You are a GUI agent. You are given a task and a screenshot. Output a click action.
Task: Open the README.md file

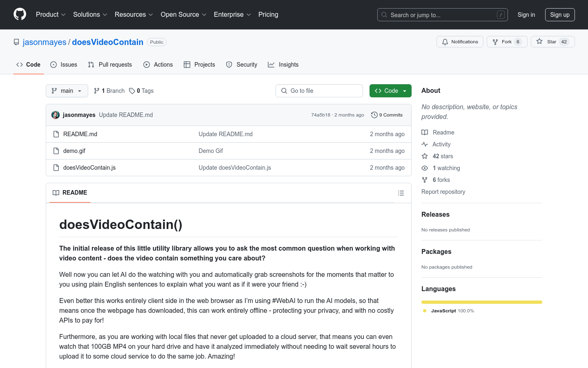pyautogui.click(x=80, y=134)
